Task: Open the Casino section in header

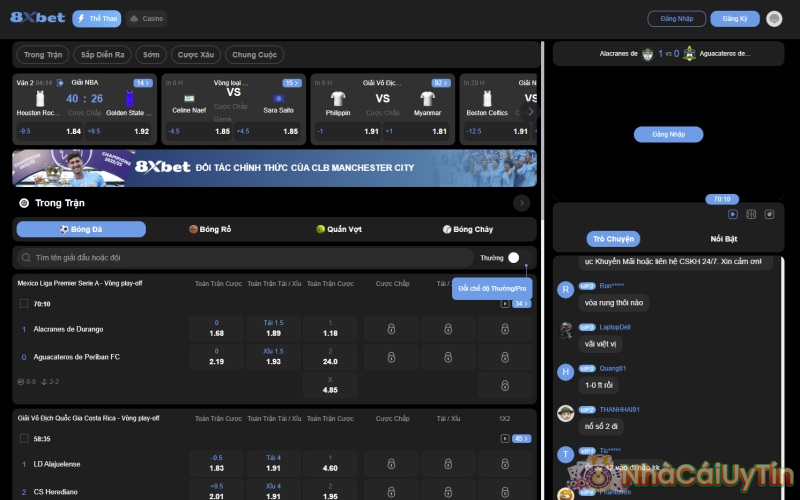Action: (x=147, y=19)
